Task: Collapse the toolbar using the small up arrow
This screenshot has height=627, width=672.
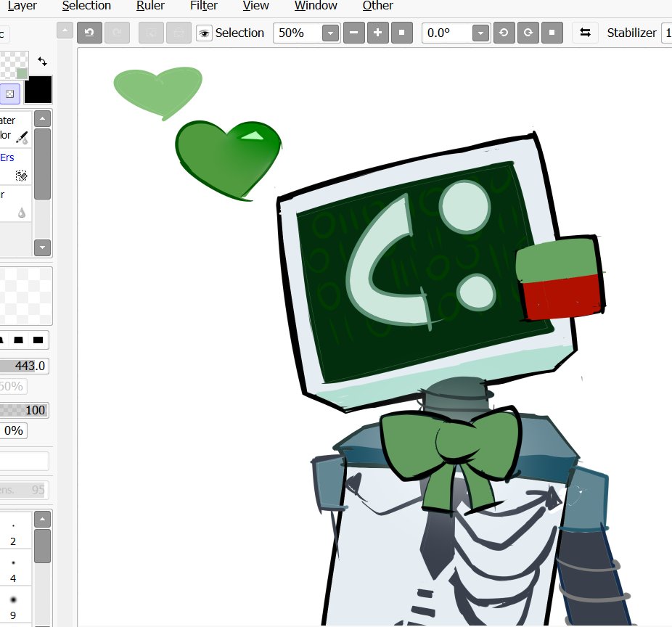Action: (65, 31)
